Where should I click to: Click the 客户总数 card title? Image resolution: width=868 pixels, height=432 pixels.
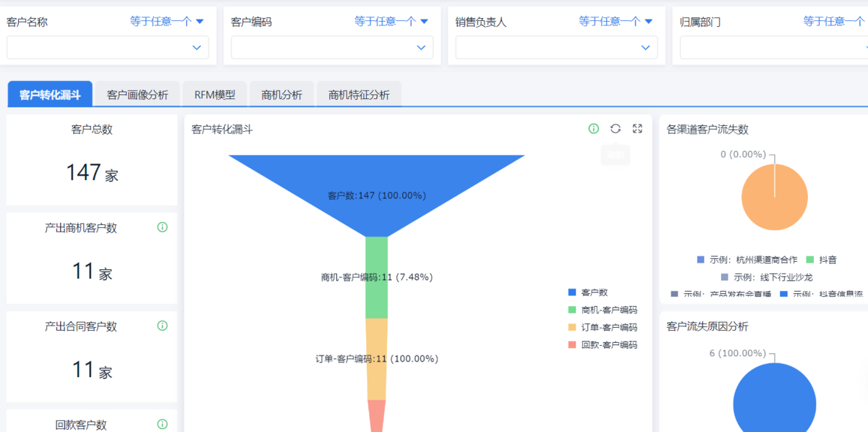(92, 130)
